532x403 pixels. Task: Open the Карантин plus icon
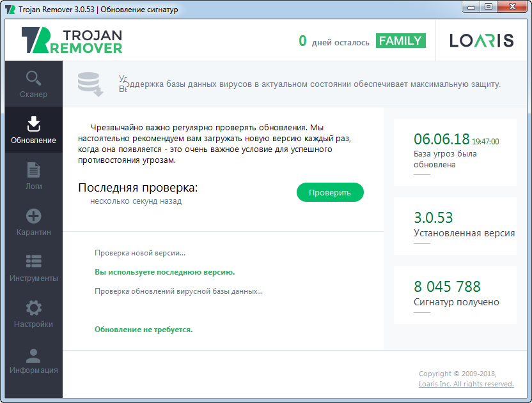click(x=34, y=216)
